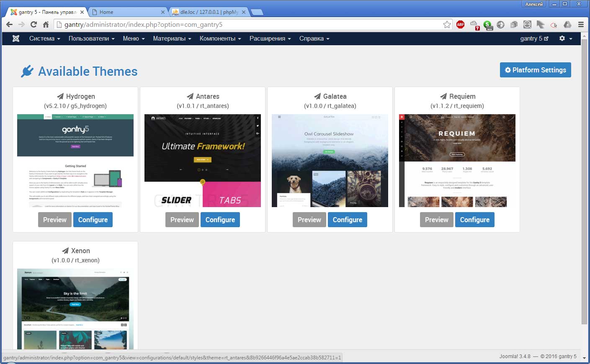Image resolution: width=590 pixels, height=364 pixels.
Task: Click the Antares theme thumbnail
Action: [x=203, y=161]
